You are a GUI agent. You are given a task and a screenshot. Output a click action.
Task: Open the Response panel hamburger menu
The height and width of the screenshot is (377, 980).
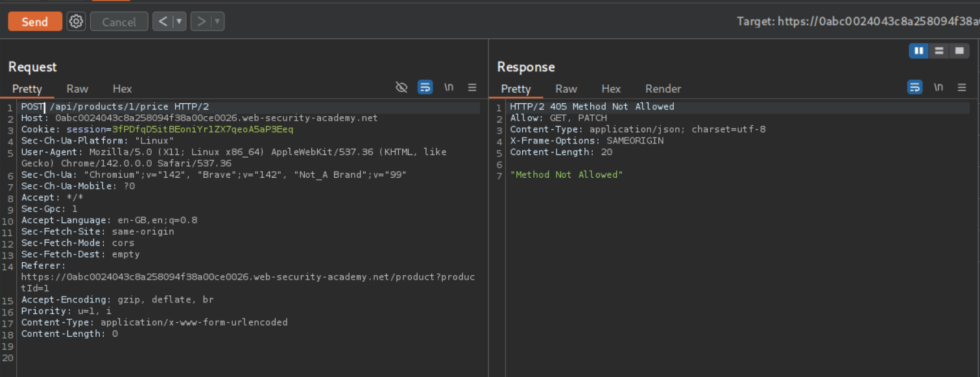click(962, 88)
